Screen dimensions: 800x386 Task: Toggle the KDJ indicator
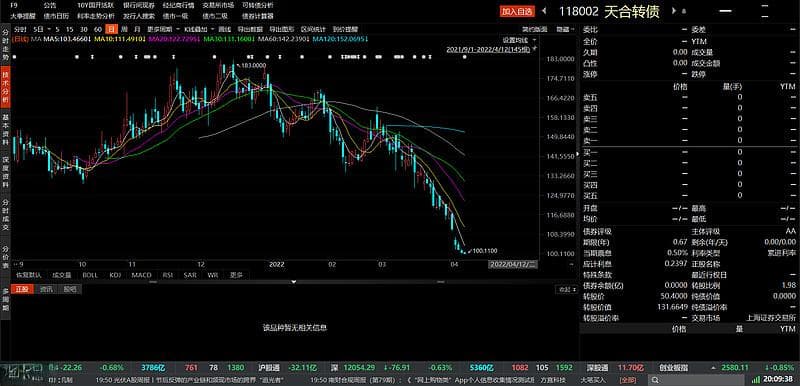[115, 275]
